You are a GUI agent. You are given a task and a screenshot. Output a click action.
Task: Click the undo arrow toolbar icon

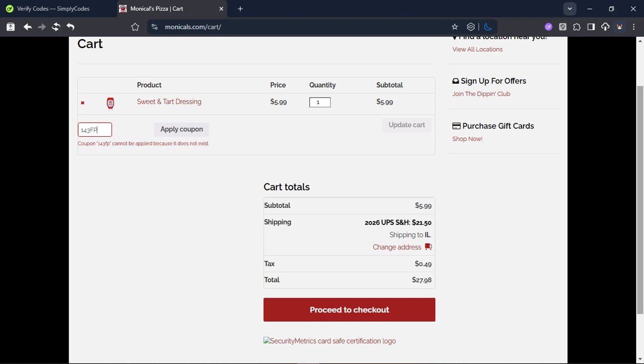pos(70,27)
